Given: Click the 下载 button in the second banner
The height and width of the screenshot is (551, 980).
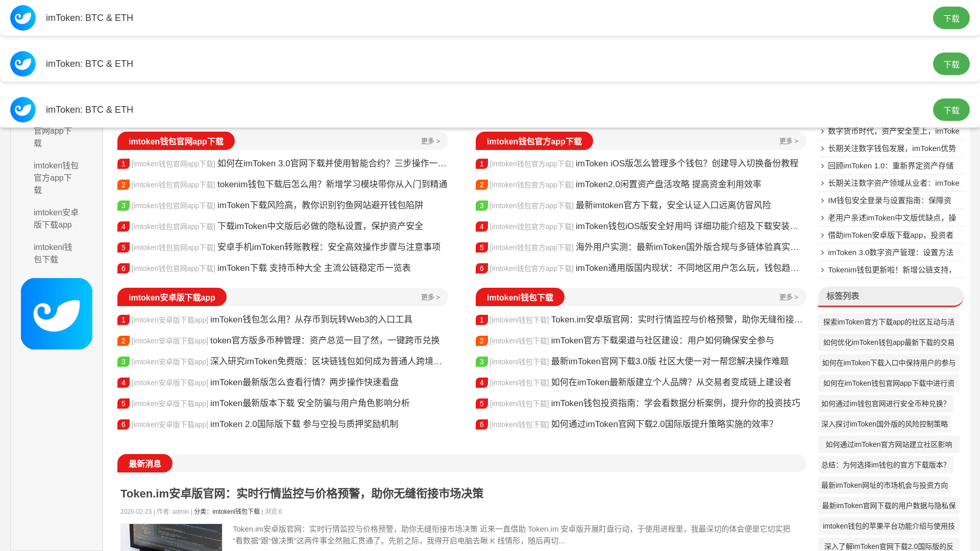Looking at the screenshot, I should 951,64.
